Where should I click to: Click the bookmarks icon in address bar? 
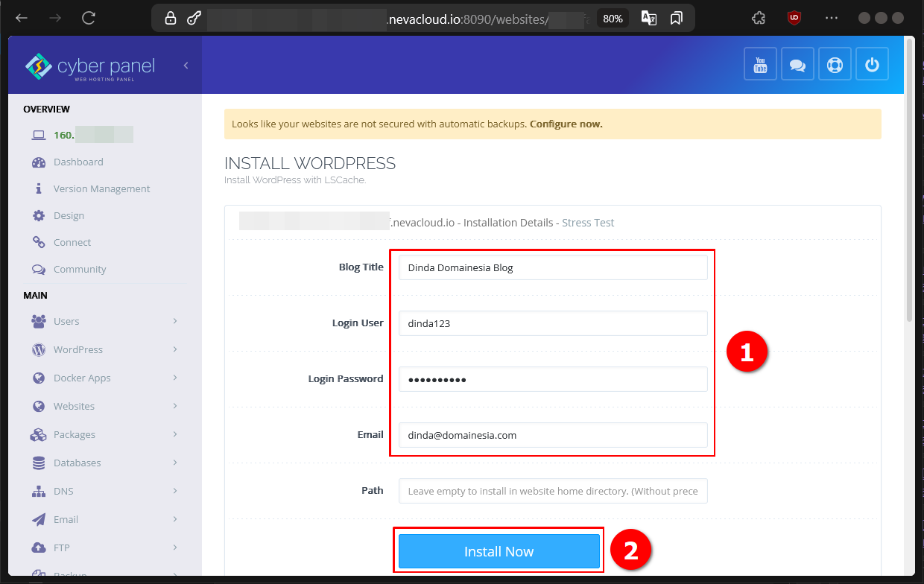677,19
